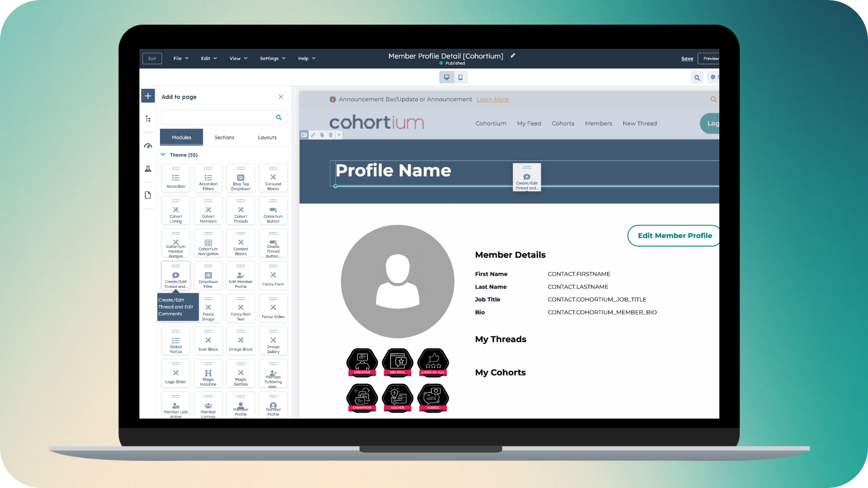
Task: Open the File dropdown menu
Action: [x=181, y=59]
